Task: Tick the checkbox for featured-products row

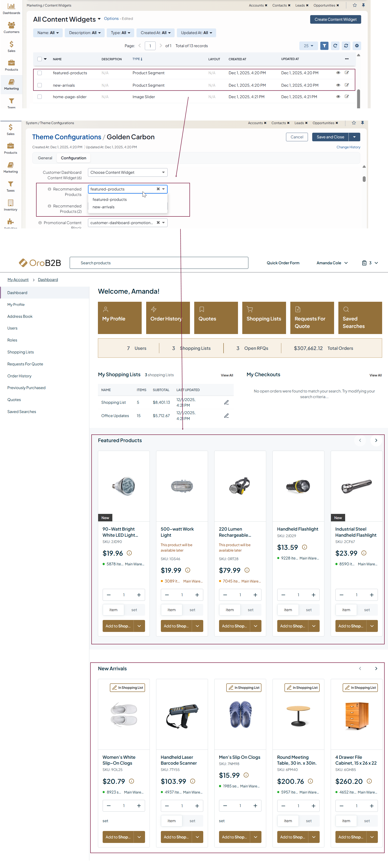Action: coord(40,73)
